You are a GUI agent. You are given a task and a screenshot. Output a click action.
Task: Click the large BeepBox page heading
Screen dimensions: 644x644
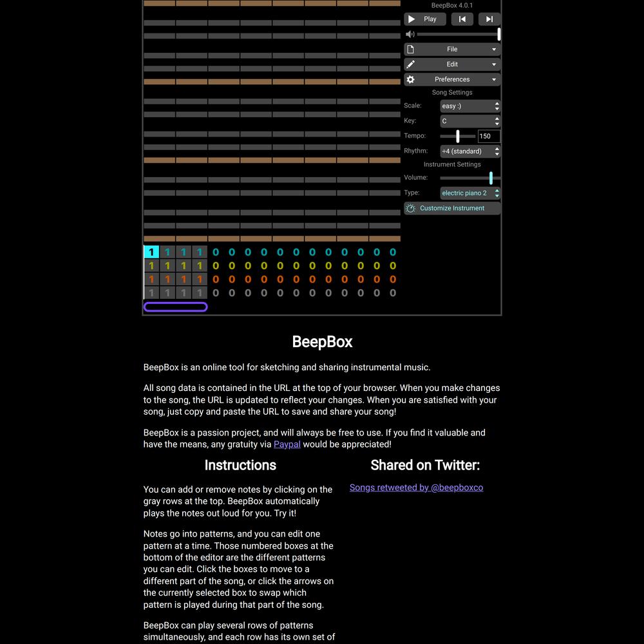click(322, 342)
